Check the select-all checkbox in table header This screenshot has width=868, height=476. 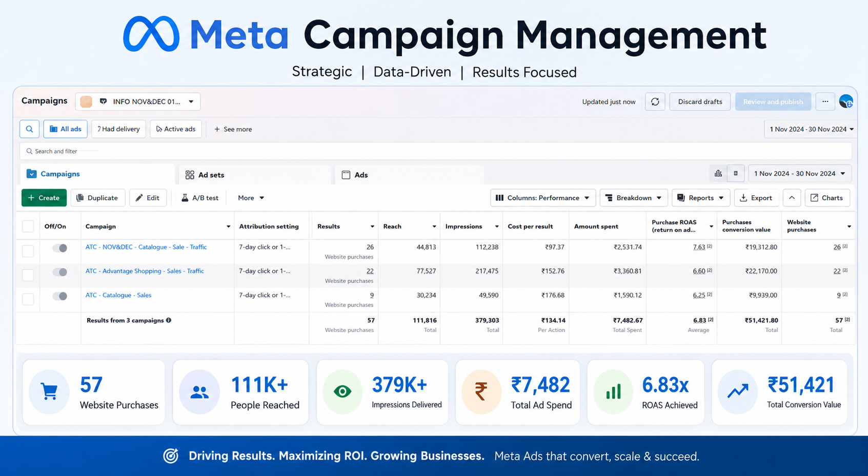tap(28, 226)
